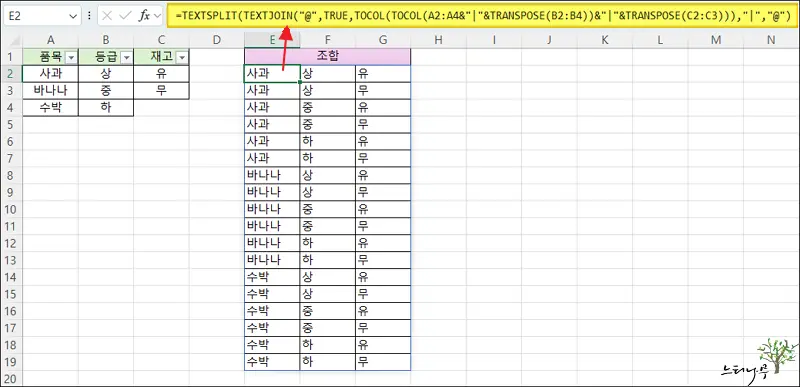Select column M header

pyautogui.click(x=715, y=40)
